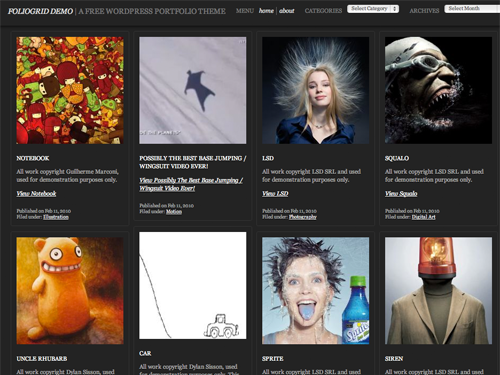Open the home menu link

pyautogui.click(x=266, y=11)
